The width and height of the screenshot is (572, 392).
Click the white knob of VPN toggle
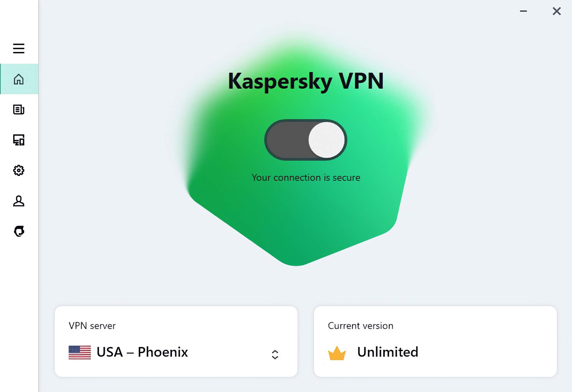[x=327, y=140]
